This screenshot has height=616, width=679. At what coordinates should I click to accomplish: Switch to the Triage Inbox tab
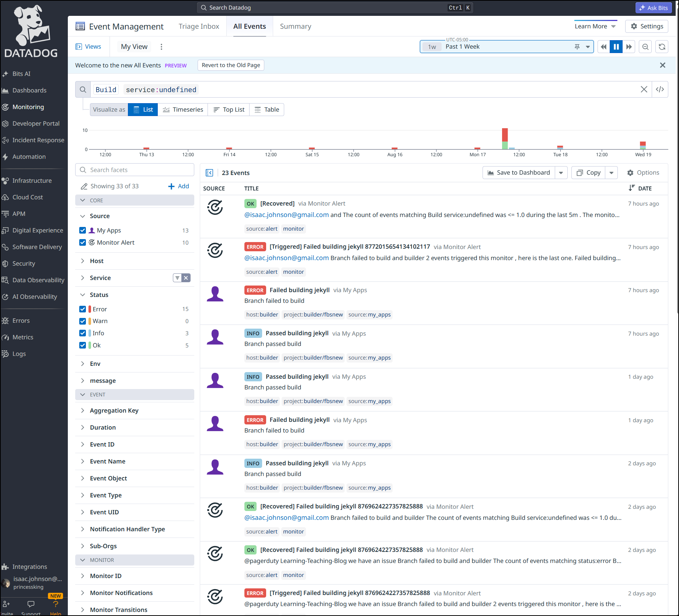(199, 26)
